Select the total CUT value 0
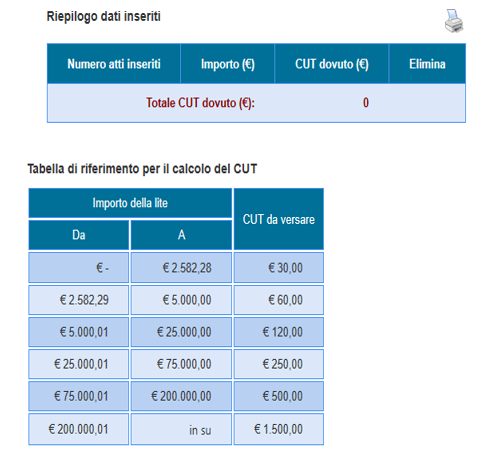478x467 pixels. tap(366, 103)
